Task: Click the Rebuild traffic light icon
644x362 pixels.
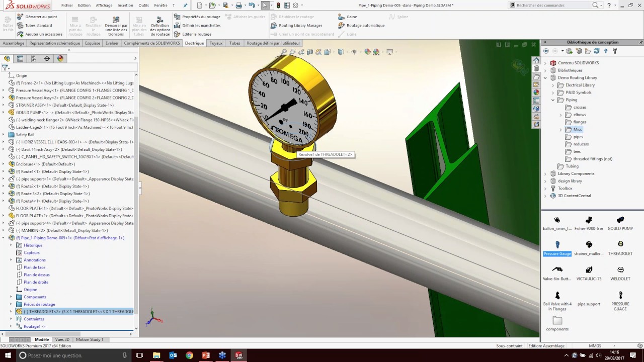Action: point(278,6)
